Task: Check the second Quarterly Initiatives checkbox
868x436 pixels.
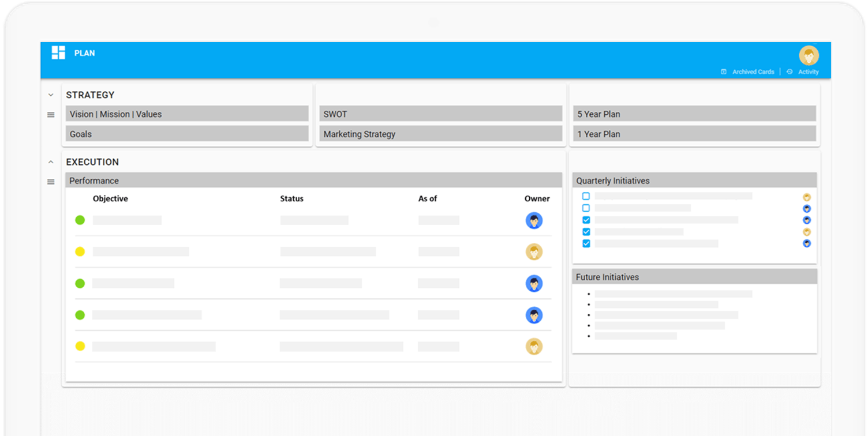Action: (586, 208)
